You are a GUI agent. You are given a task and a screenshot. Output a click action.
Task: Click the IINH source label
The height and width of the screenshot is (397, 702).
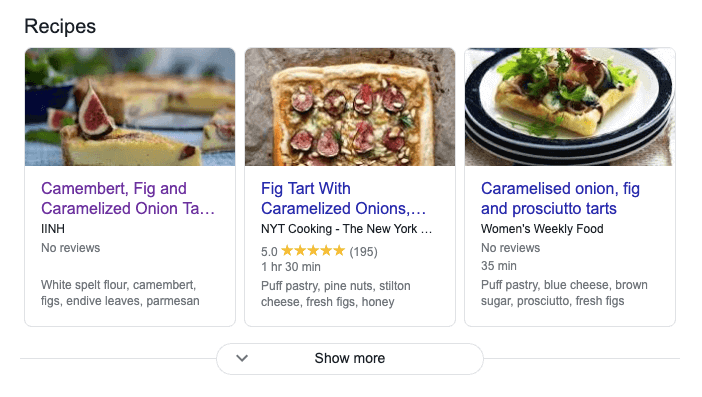click(x=53, y=229)
